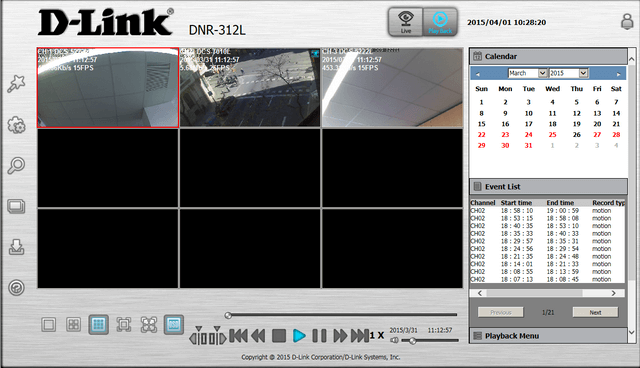Skip to next recording
This screenshot has width=640, height=368.
[x=360, y=336]
